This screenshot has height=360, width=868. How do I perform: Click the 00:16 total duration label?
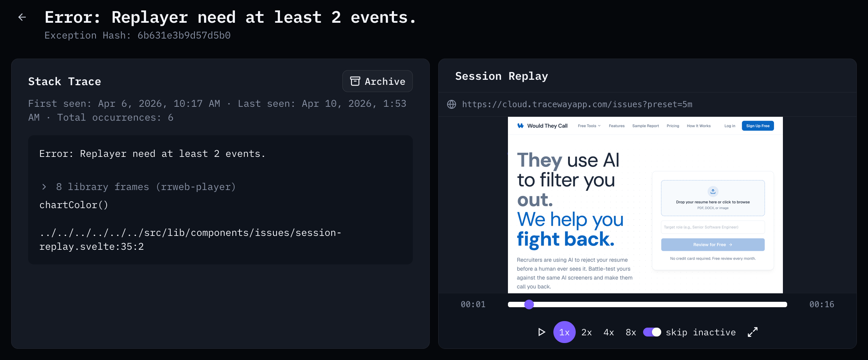click(x=822, y=304)
